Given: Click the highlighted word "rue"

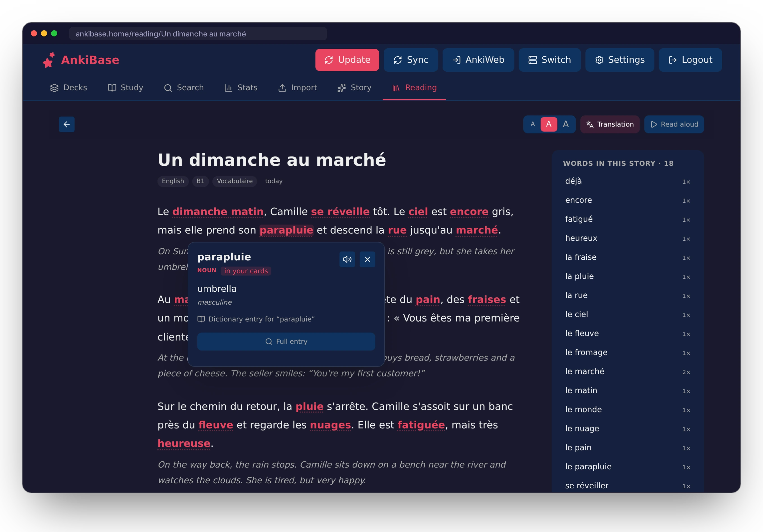Looking at the screenshot, I should point(397,230).
